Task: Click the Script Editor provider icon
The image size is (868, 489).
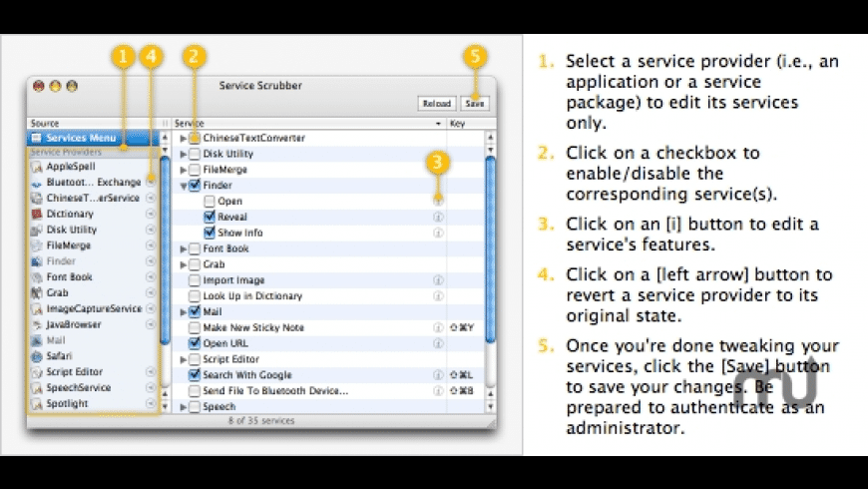Action: [x=37, y=372]
